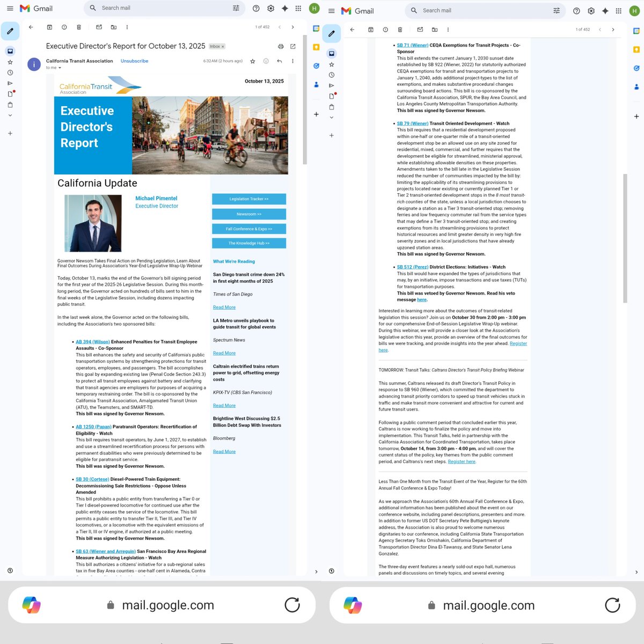This screenshot has height=644, width=644.
Task: Open Calendar in left window side panel
Action: (x=316, y=28)
